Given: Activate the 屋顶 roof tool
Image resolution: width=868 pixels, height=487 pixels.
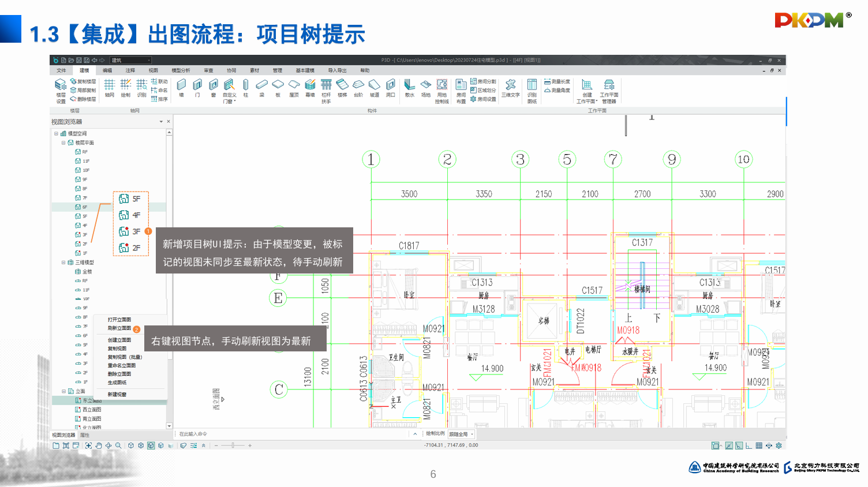Looking at the screenshot, I should point(294,88).
